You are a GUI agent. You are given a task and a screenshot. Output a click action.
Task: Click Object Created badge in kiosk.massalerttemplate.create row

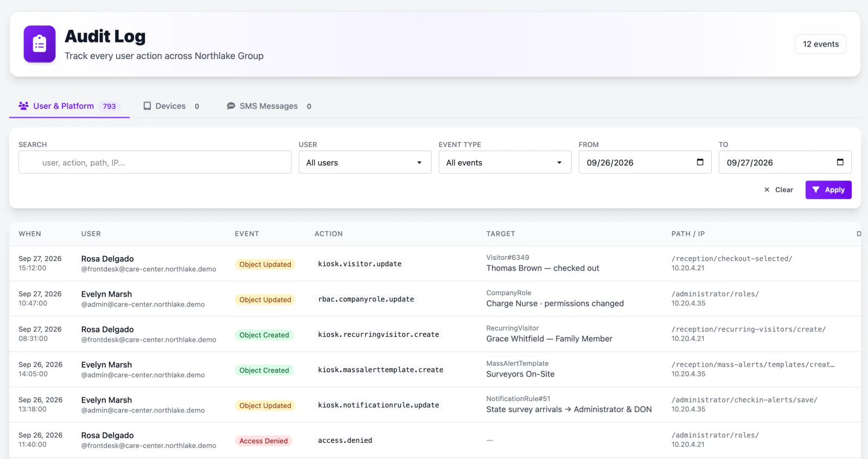point(264,370)
